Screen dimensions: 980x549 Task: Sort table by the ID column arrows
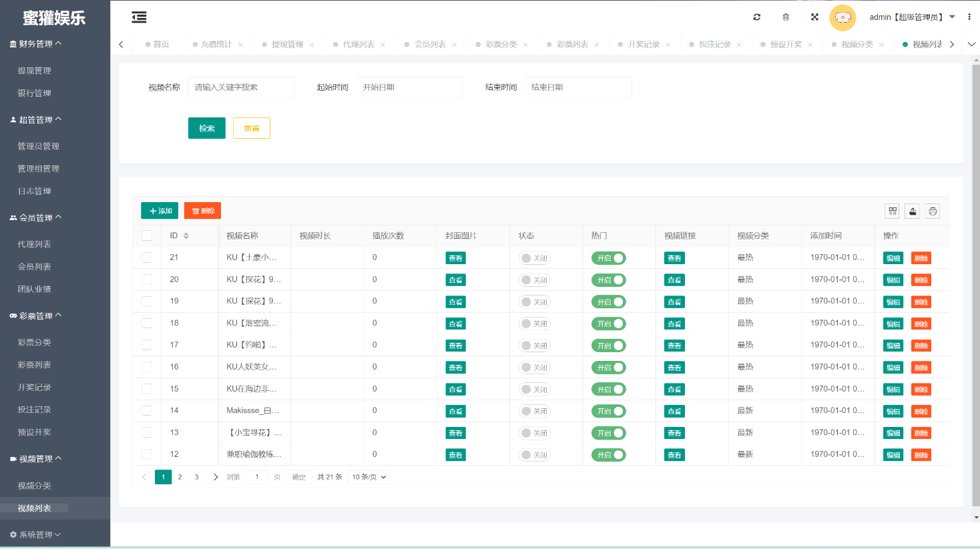pyautogui.click(x=186, y=236)
